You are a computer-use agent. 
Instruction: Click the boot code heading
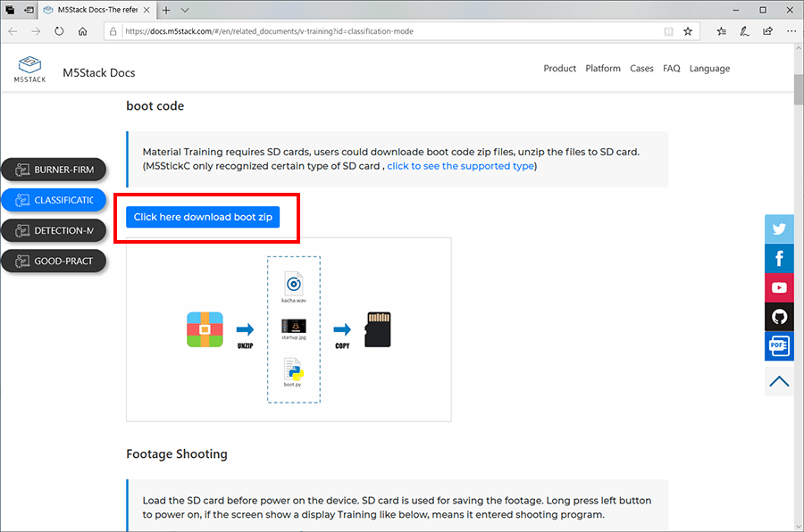[155, 105]
